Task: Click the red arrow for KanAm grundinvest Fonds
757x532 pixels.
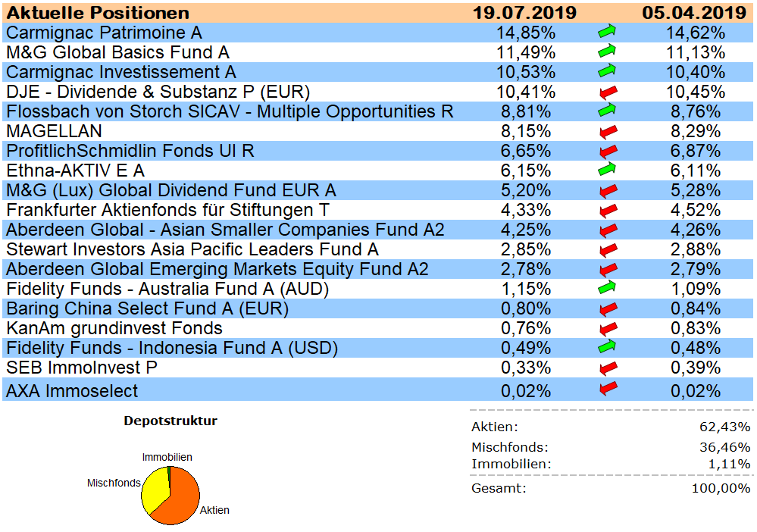Action: (607, 328)
